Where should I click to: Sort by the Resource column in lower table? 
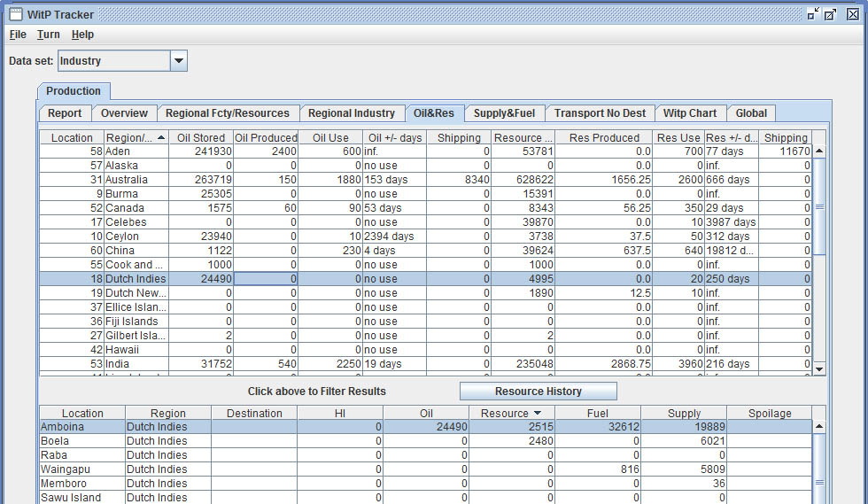(511, 414)
